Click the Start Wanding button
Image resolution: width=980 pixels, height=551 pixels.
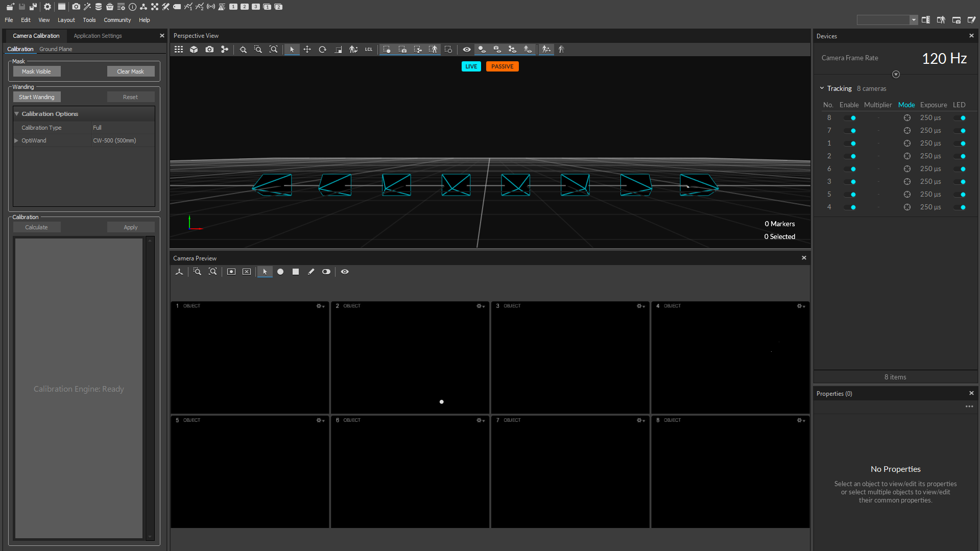[37, 97]
